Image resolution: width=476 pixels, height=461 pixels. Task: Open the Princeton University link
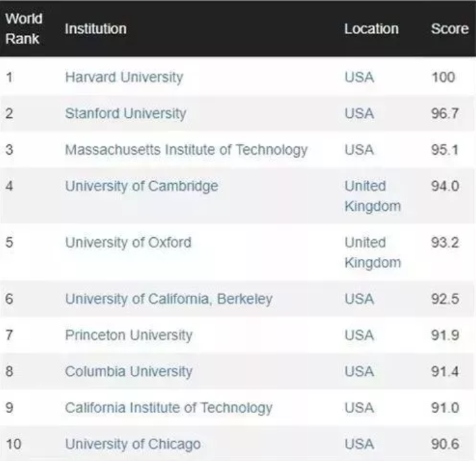pos(129,335)
